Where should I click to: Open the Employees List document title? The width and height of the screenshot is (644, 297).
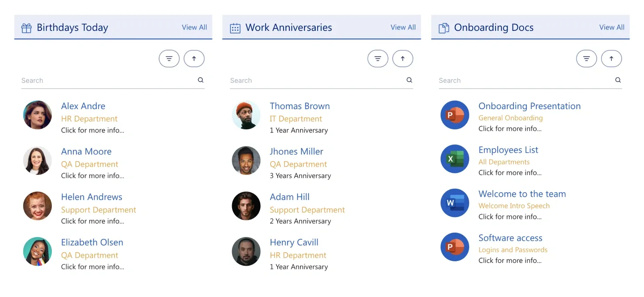[x=508, y=150]
